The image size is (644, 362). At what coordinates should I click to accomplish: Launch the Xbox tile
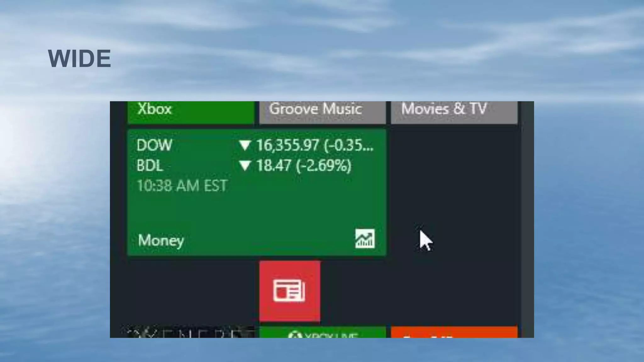[x=191, y=112]
